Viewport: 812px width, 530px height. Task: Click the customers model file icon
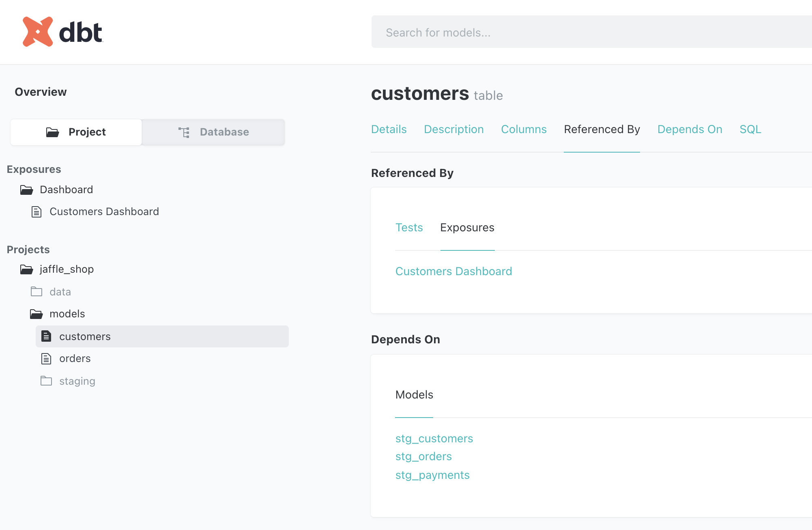[46, 336]
